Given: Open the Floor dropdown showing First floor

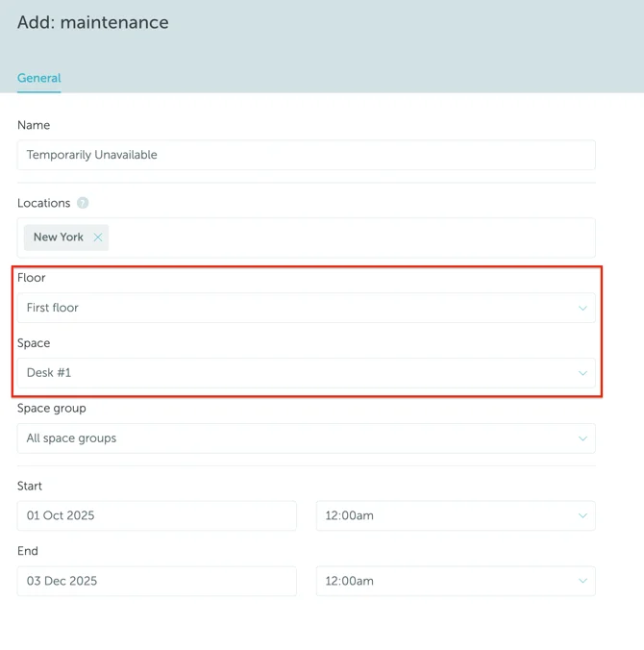Looking at the screenshot, I should [288, 308].
